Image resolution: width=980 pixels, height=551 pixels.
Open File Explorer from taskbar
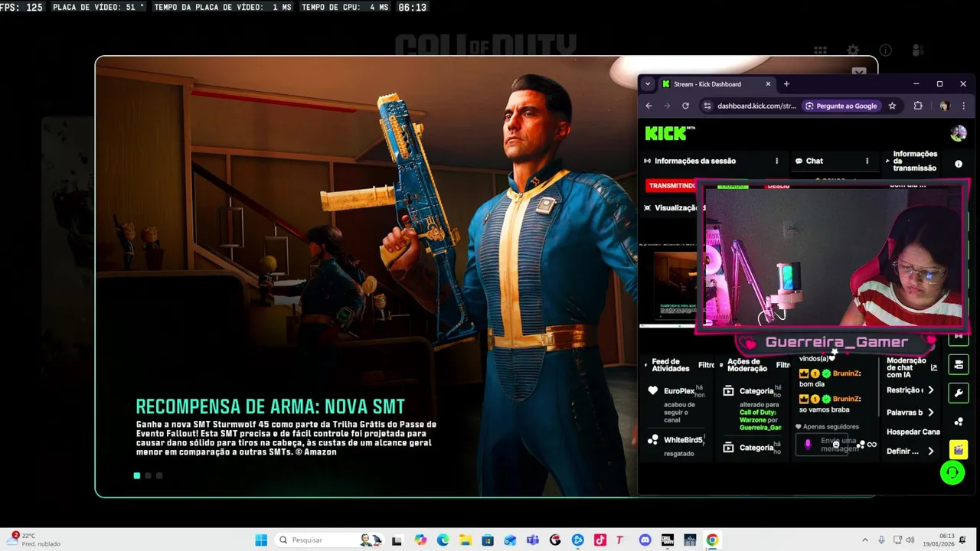click(x=465, y=540)
